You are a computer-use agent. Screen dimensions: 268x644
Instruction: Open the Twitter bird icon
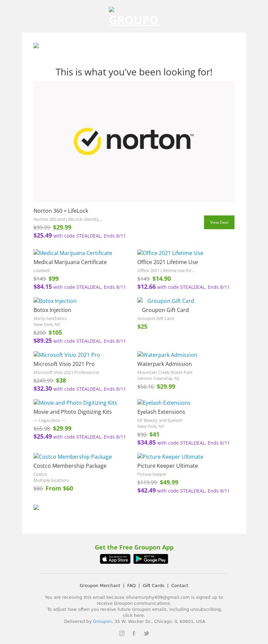(146, 633)
